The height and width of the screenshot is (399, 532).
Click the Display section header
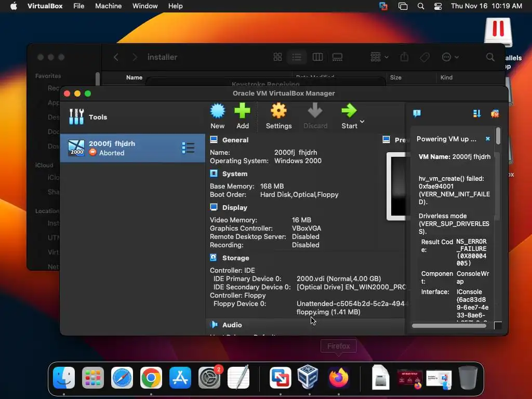click(234, 207)
